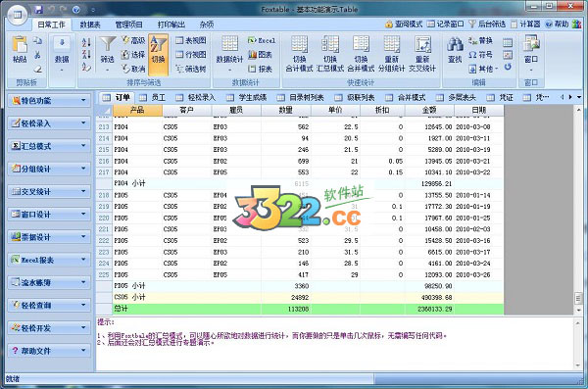
Task: Expand the 交叉统计 sidebar section
Action: point(49,191)
